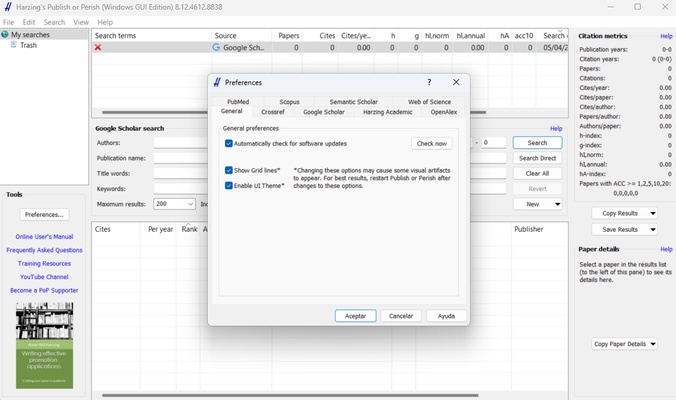Viewport: 676px width, 400px height.
Task: Click the results list horizontal scrollbar
Action: click(x=290, y=395)
